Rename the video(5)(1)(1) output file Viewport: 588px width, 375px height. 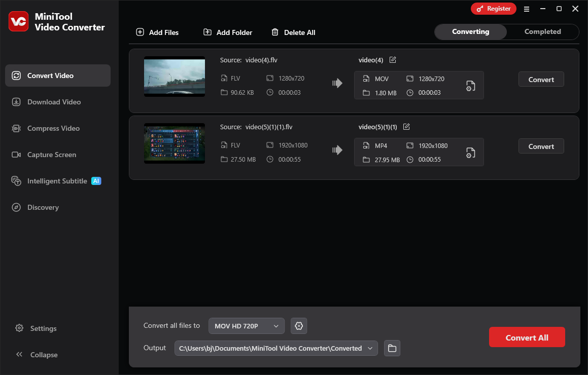point(406,126)
